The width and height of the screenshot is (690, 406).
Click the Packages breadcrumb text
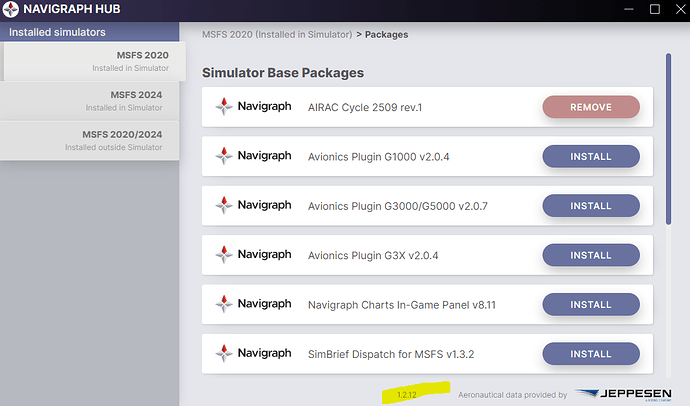pos(386,34)
